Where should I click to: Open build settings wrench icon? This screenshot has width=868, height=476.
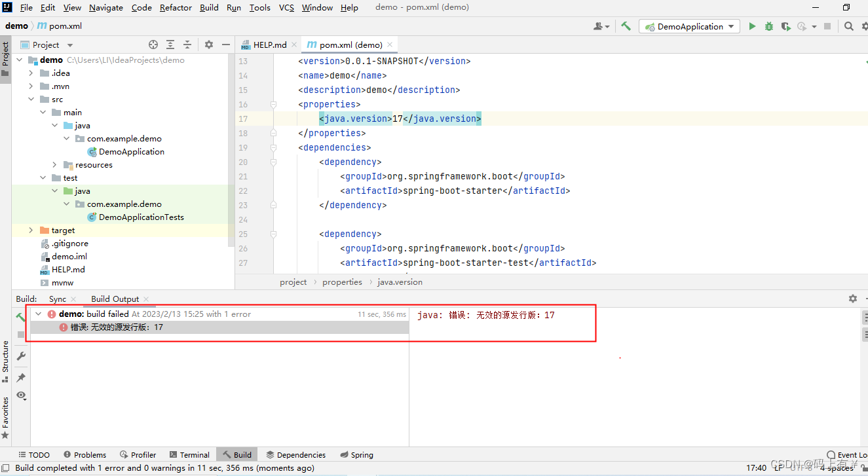(x=21, y=356)
